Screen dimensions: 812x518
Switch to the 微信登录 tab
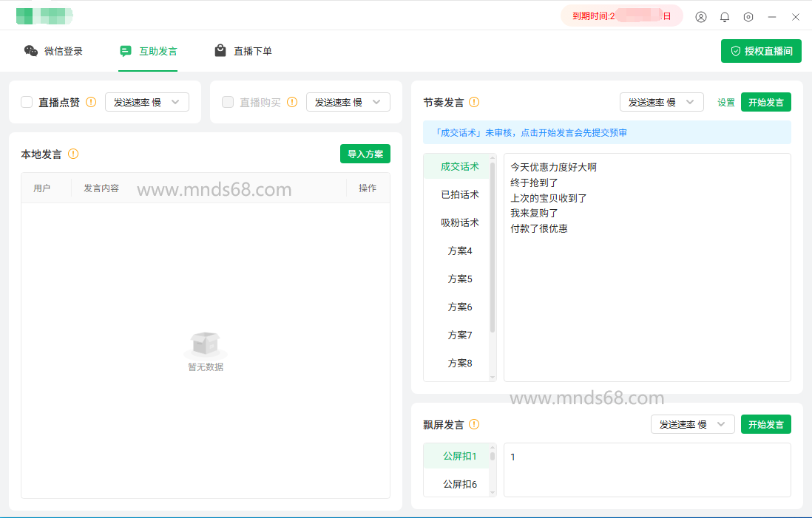click(x=53, y=51)
